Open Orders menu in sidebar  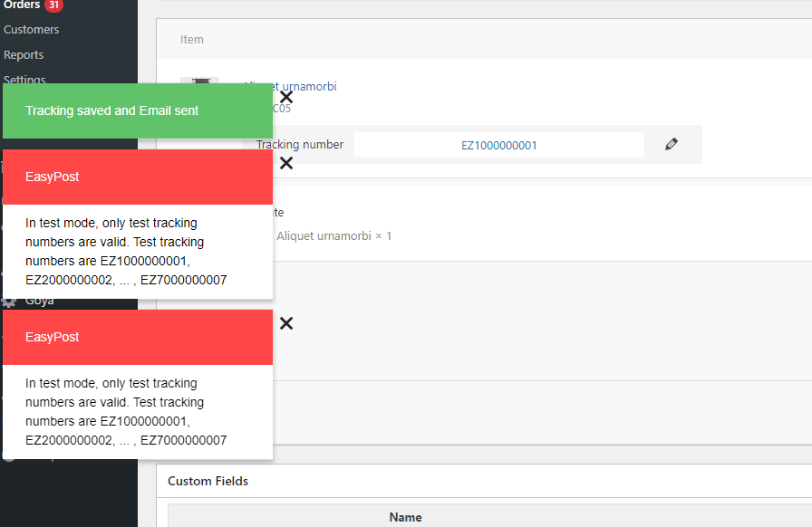tap(22, 5)
